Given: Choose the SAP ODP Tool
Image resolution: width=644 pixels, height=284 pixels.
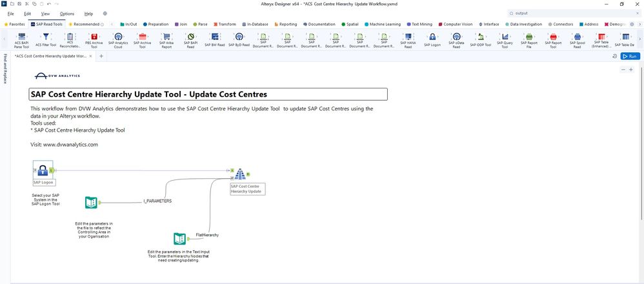Looking at the screenshot, I should coord(481,40).
